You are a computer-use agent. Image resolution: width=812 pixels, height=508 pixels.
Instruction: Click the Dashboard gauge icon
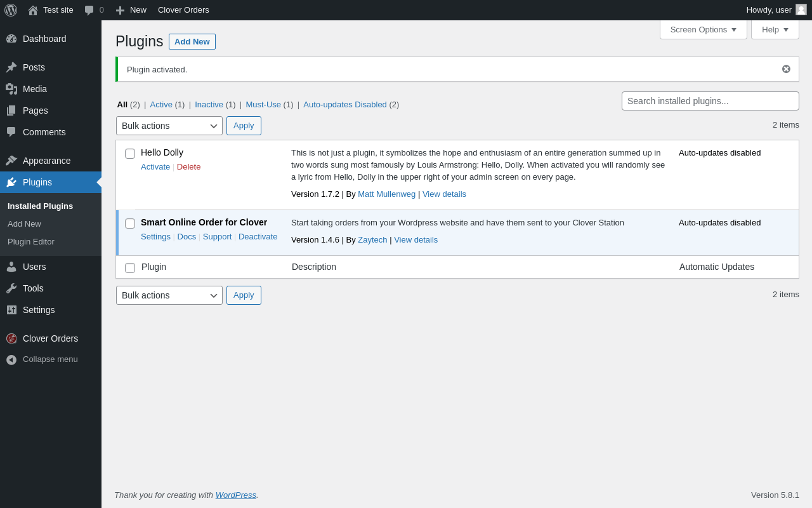[x=11, y=39]
